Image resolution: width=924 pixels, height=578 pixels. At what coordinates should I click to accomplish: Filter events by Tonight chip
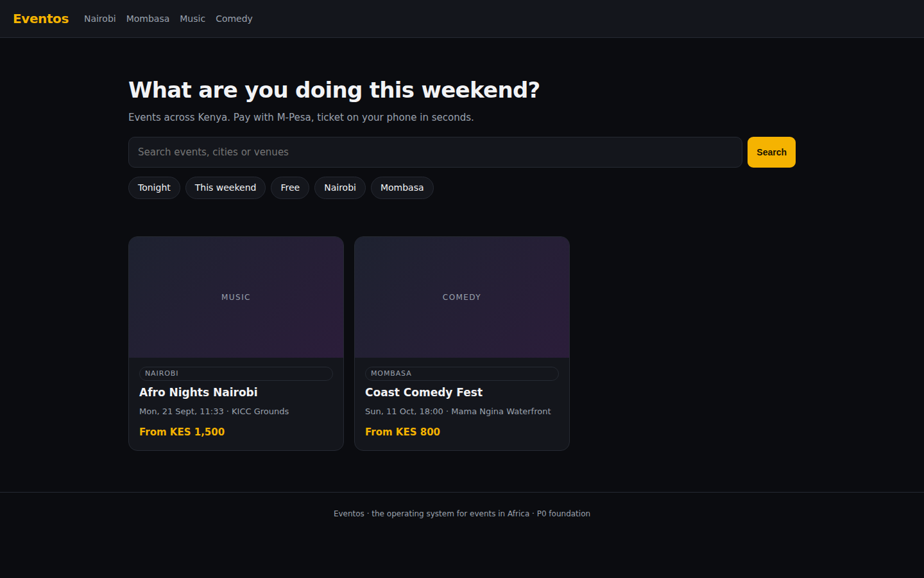[154, 188]
